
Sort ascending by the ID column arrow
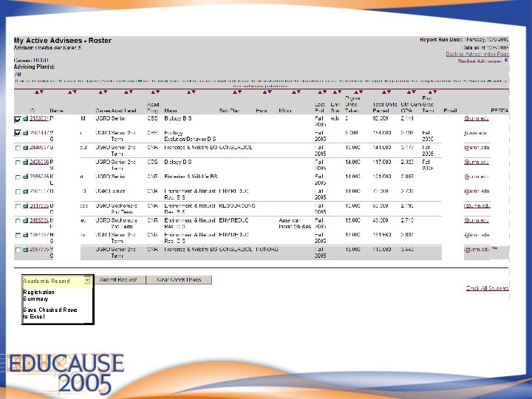tap(37, 92)
